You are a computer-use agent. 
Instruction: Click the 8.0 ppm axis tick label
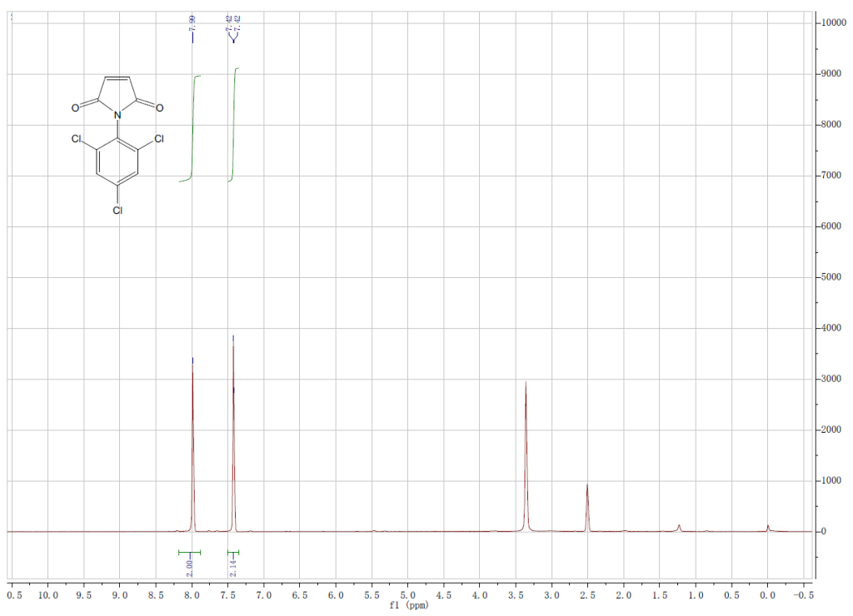click(192, 595)
